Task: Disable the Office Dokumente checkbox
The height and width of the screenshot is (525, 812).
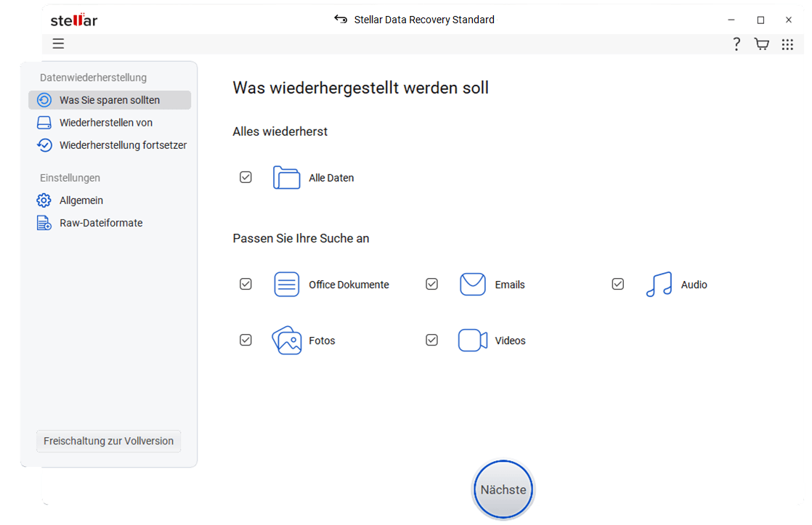Action: (245, 284)
